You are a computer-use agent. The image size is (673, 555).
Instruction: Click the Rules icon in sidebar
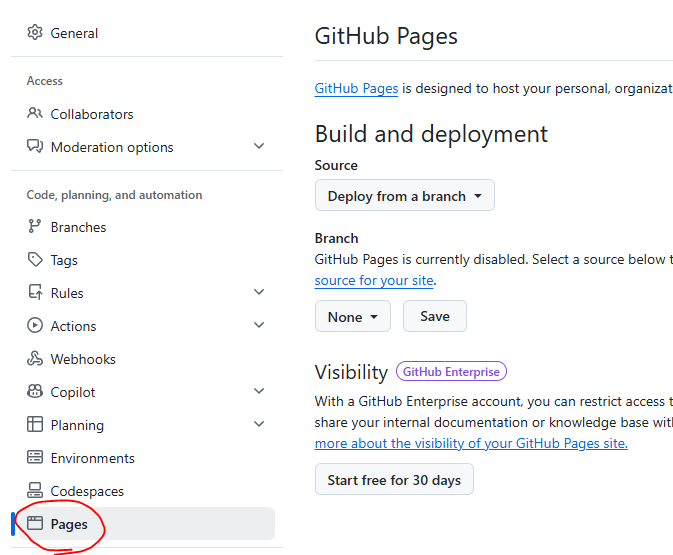click(35, 292)
